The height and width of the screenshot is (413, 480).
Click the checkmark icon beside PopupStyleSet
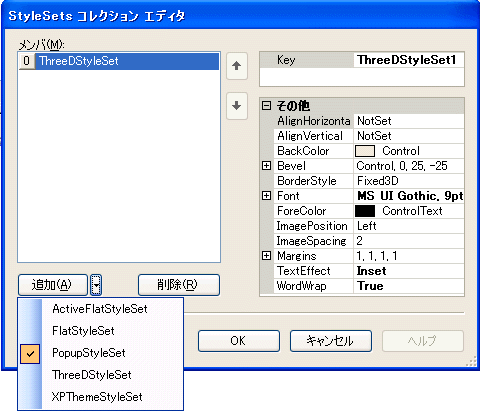coord(30,354)
